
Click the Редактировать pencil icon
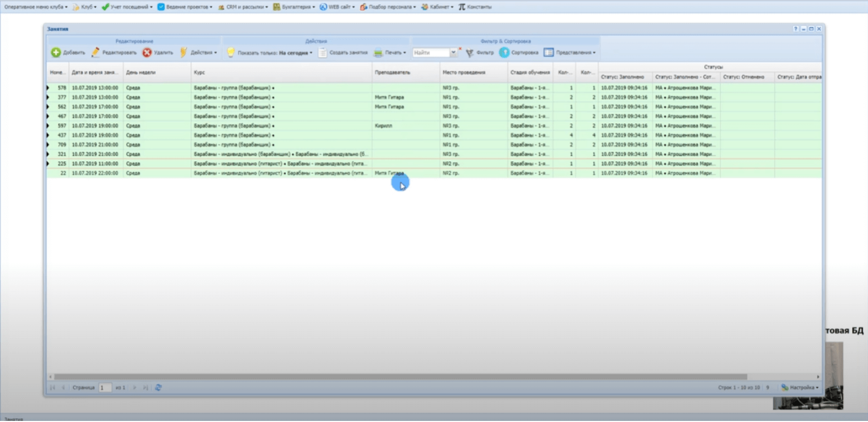point(96,52)
